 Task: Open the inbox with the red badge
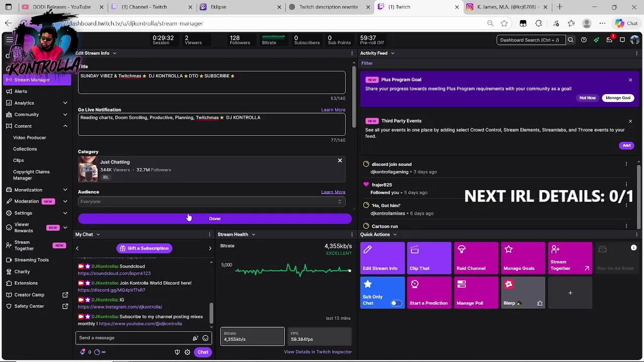click(609, 40)
